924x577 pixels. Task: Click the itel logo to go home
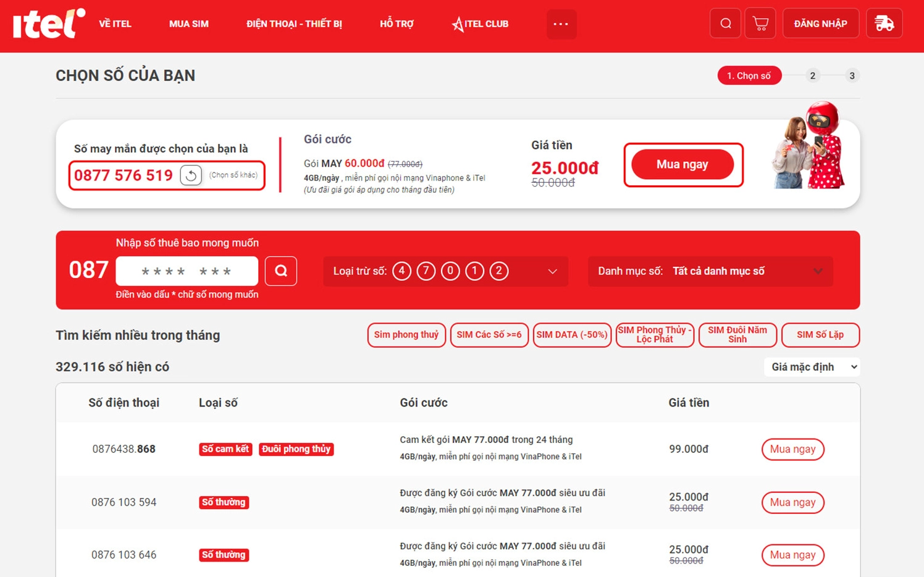[x=49, y=23]
